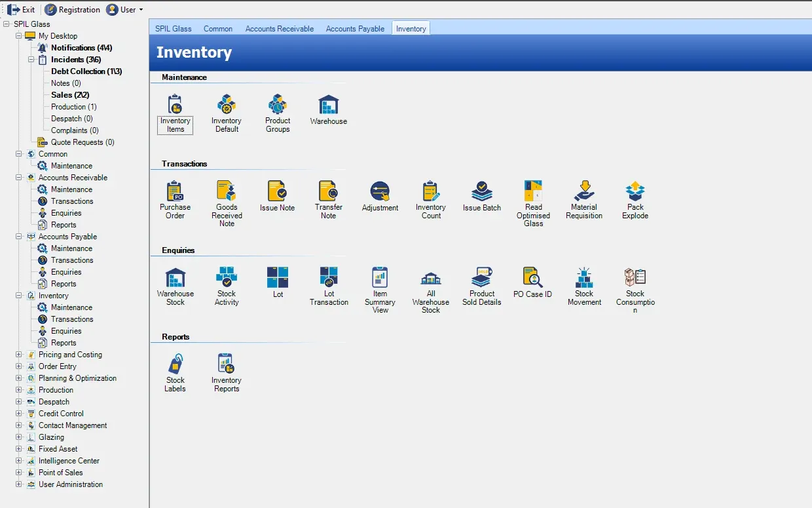Screen dimensions: 812x508
Task: Collapse the Accounts Receivable tree node
Action: 19,178
